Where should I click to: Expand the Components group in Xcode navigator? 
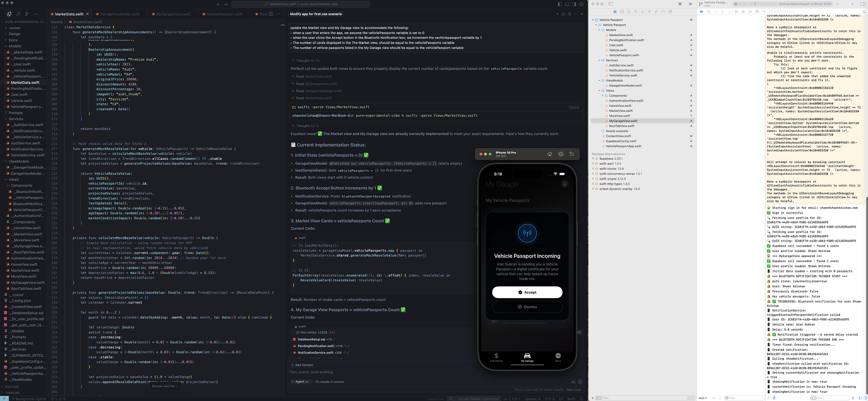click(602, 96)
